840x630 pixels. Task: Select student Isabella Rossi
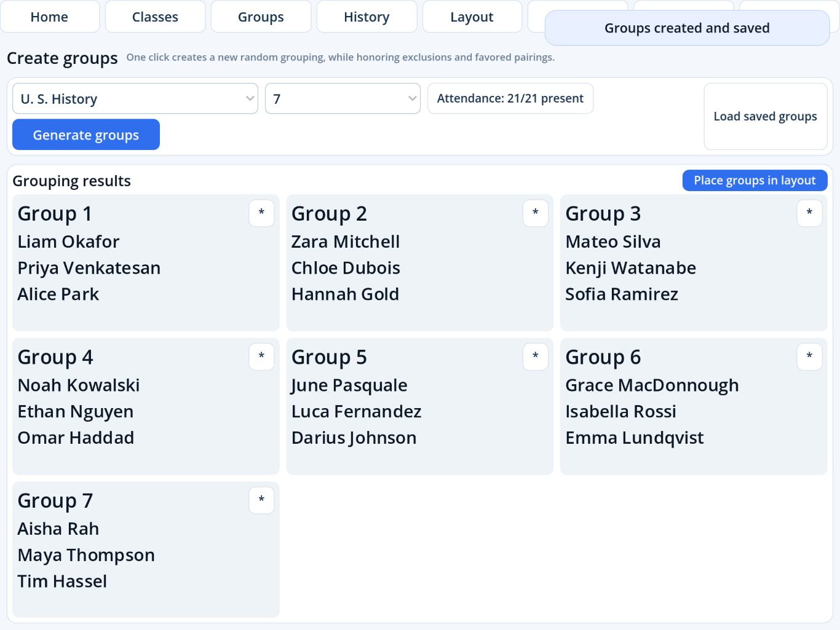coord(621,412)
